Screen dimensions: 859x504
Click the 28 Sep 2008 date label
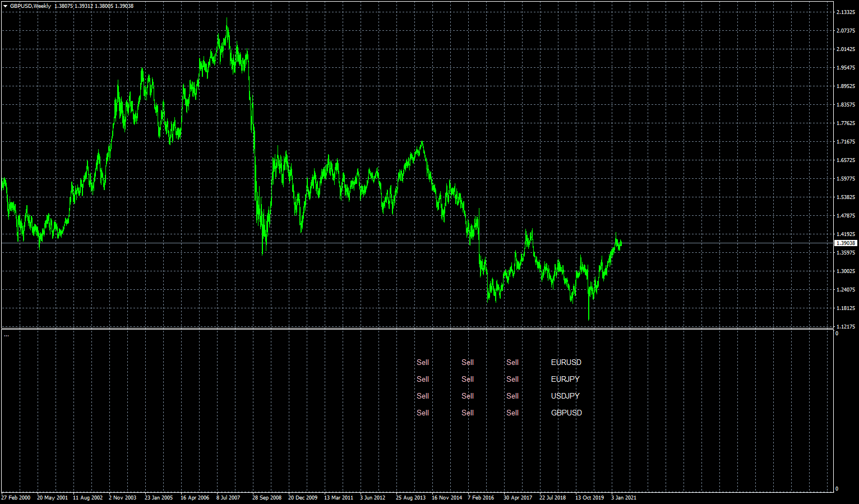267,497
